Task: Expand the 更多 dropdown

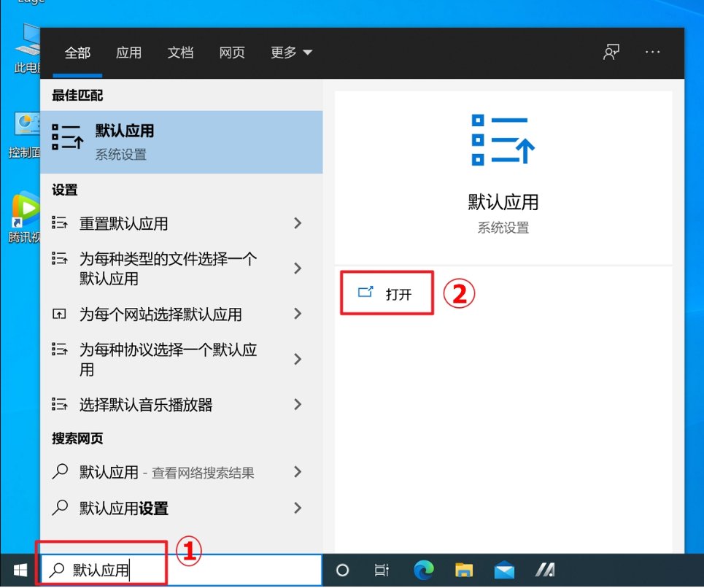Action: [x=291, y=53]
